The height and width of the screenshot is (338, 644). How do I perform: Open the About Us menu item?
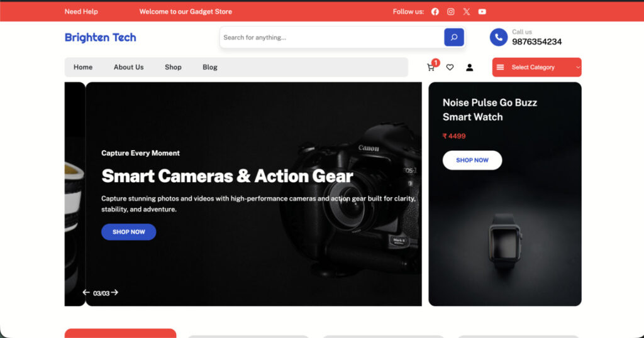[128, 67]
